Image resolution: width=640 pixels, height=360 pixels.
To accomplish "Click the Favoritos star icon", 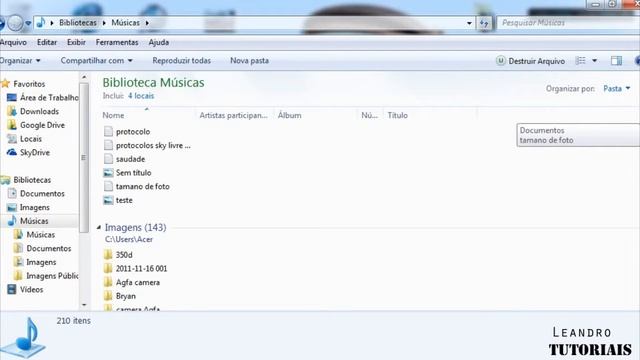I will [x=5, y=84].
